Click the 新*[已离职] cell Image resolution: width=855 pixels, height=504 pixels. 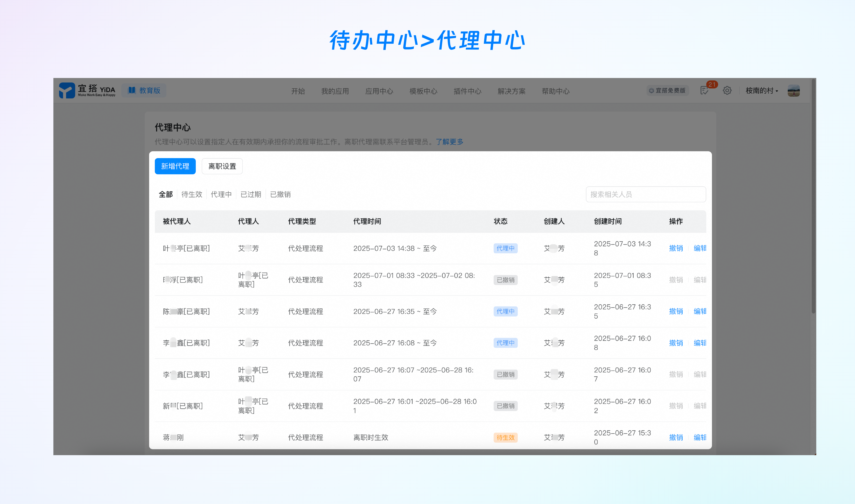click(183, 406)
